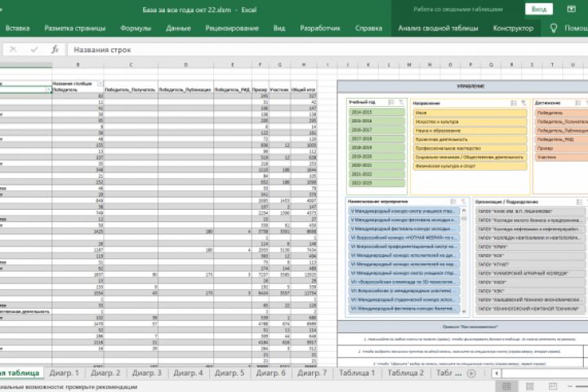588x392 pixels.
Task: Add a new sheet with plus icon
Action: point(471,373)
